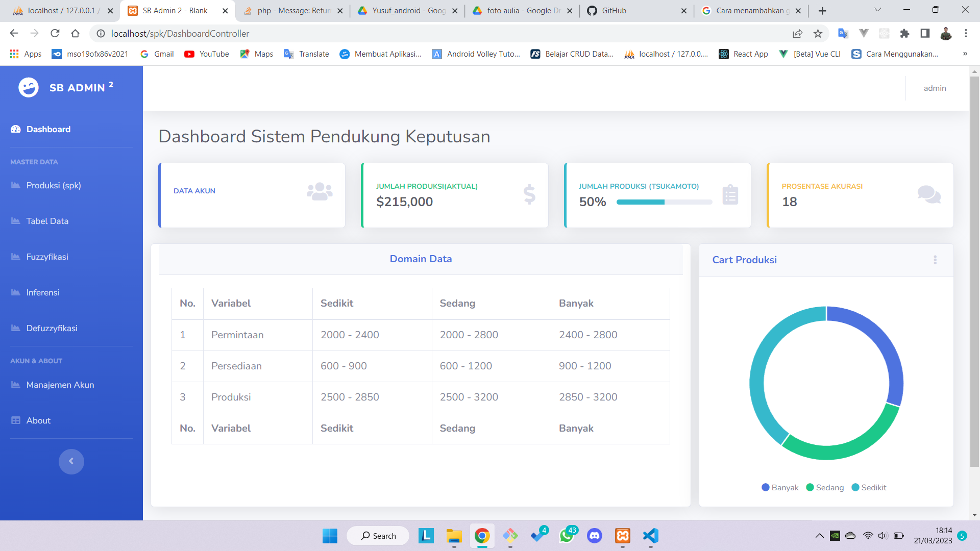Click the SB Admin smiley logo icon
This screenshot has height=551, width=980.
[x=29, y=88]
